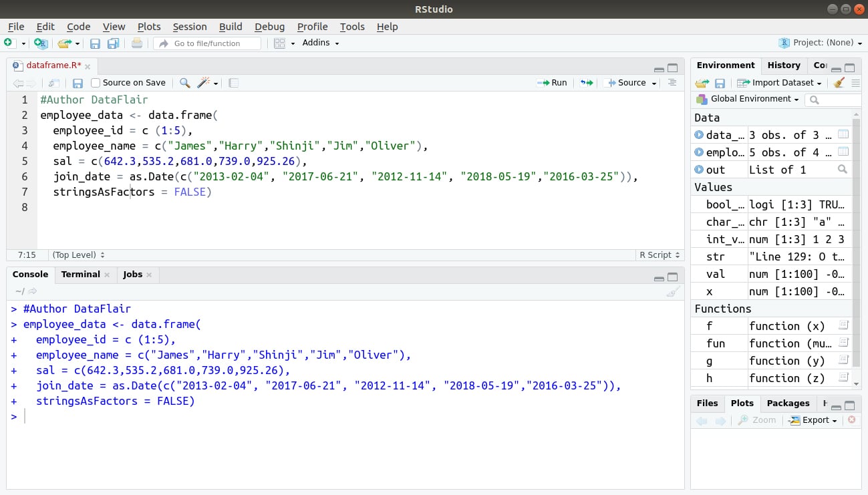Inspect the out list magnifier icon
Screen dimensions: 868x495
tap(843, 169)
